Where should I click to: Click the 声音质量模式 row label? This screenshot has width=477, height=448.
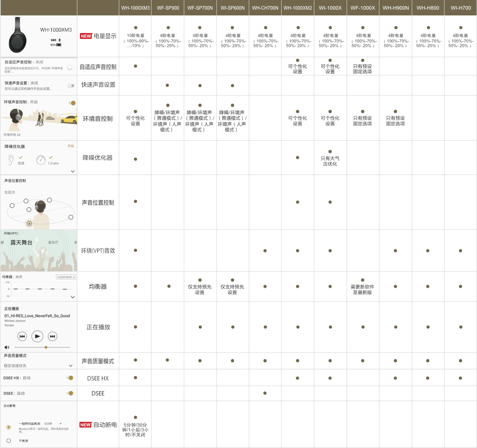click(x=98, y=361)
